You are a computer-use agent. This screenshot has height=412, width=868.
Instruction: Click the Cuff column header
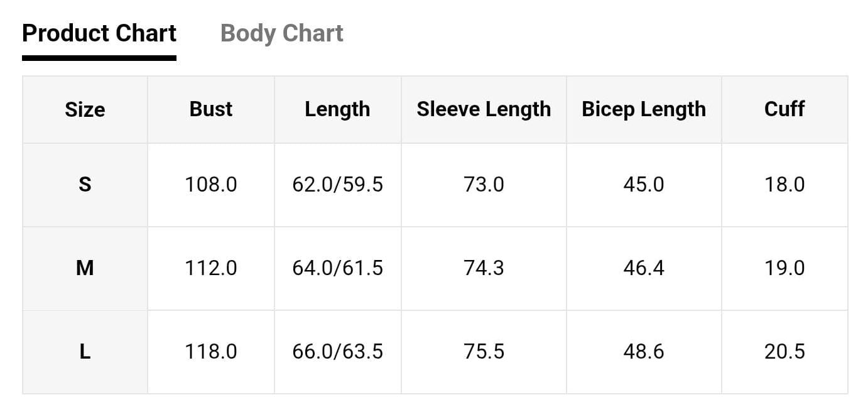coord(784,109)
